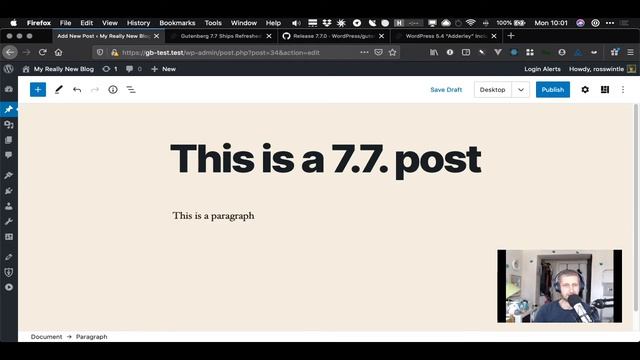Open the New content menu in admin bar

coord(163,69)
